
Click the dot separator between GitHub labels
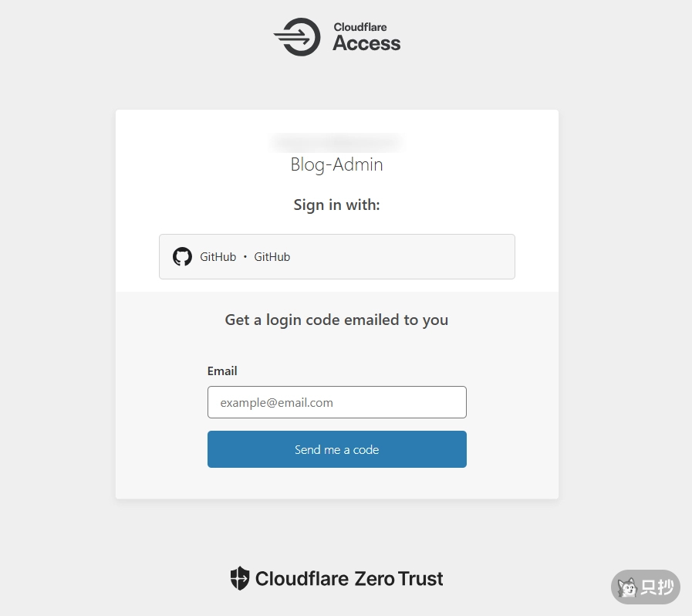[x=245, y=257]
